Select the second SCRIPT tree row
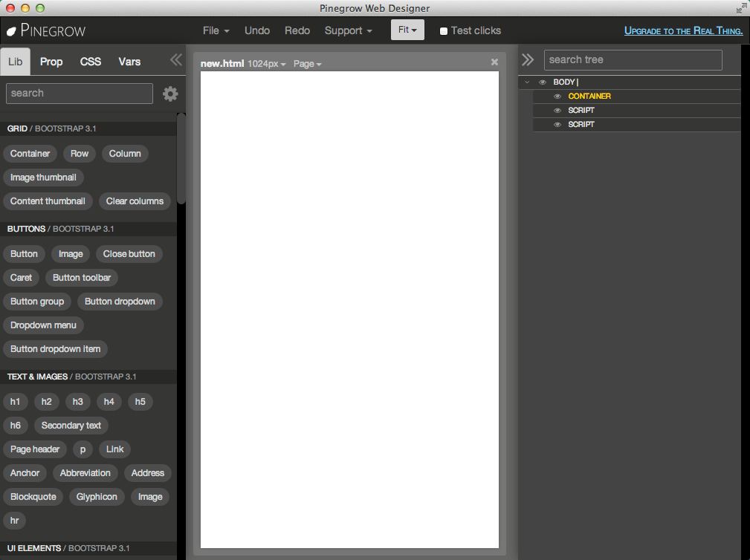The width and height of the screenshot is (750, 560). tap(636, 125)
